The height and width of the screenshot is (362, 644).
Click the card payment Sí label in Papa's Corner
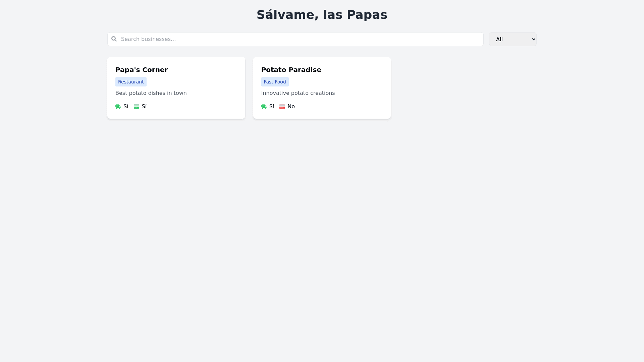pyautogui.click(x=144, y=107)
